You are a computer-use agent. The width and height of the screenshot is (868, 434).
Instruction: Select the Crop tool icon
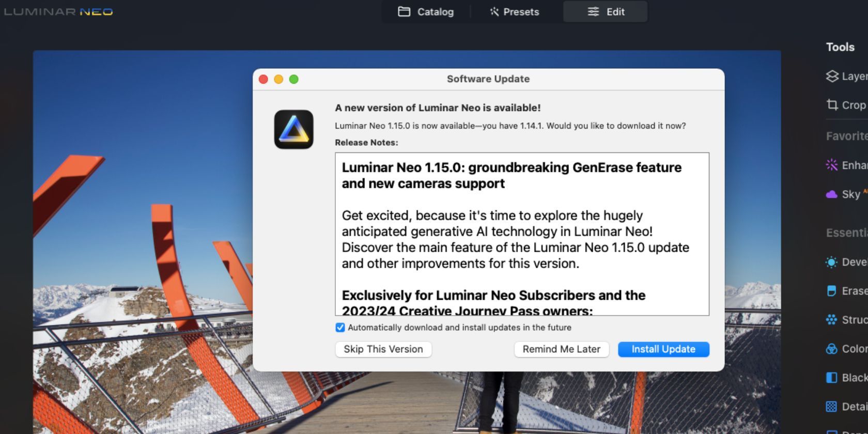coord(832,105)
